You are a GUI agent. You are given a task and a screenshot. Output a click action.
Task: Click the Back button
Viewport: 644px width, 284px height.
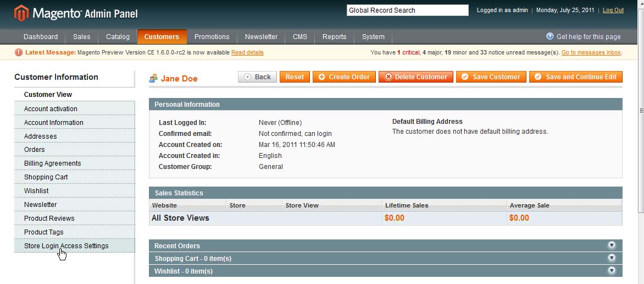pos(258,77)
